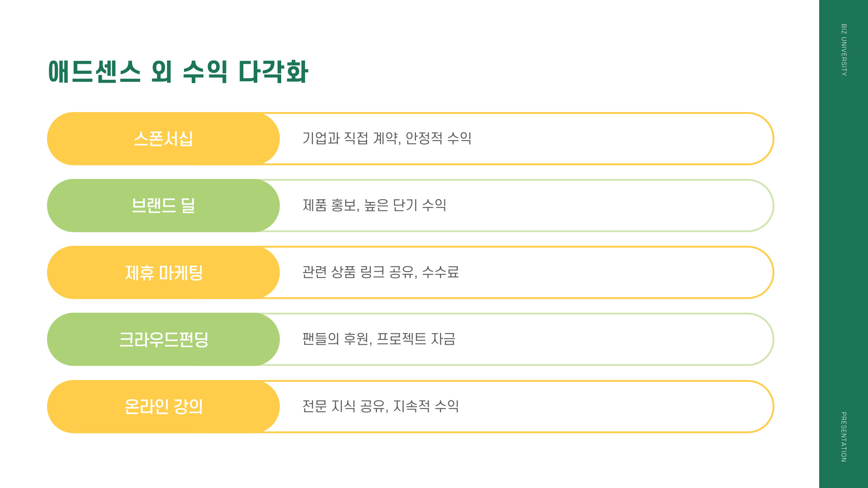Select the green 브랜드 딜 pill label
Viewport: 868px width, 488px height.
tap(163, 206)
